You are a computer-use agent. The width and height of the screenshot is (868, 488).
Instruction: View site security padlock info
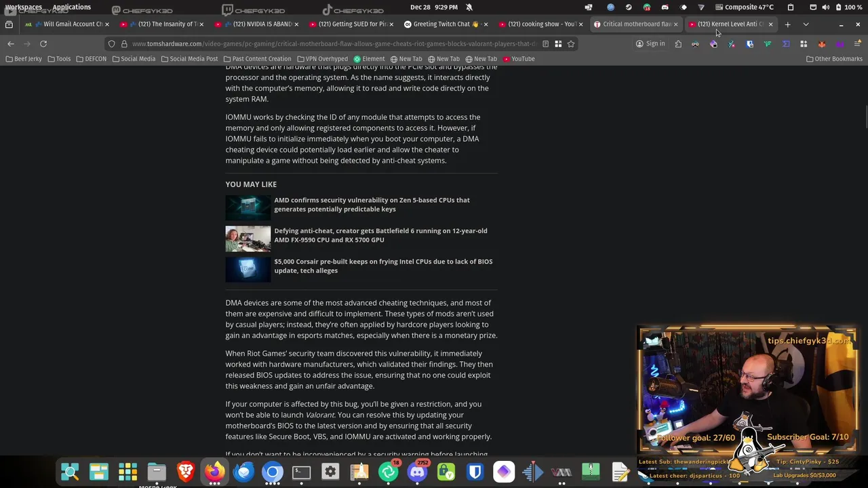(124, 43)
